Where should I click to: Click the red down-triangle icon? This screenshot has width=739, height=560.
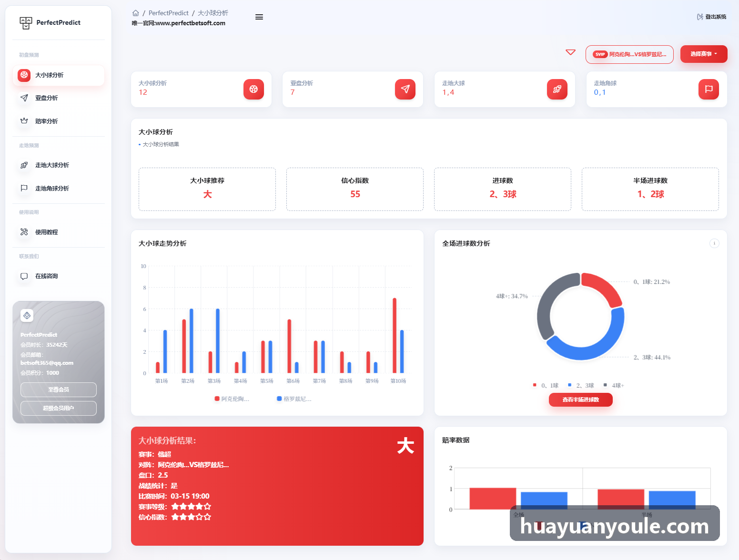(570, 52)
